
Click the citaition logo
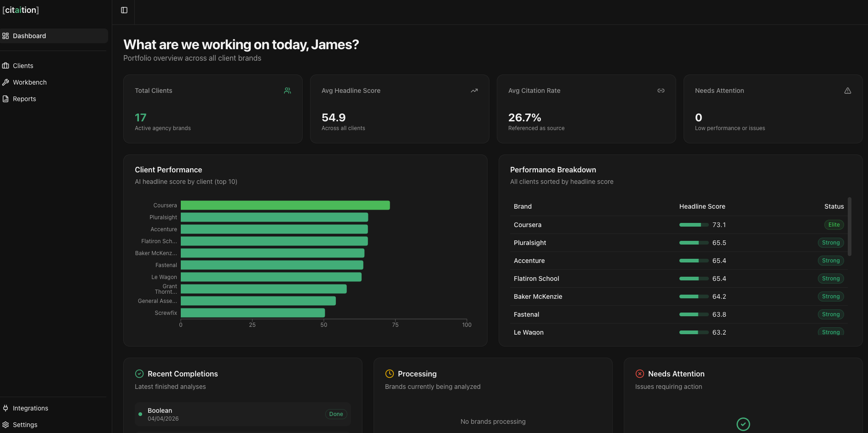21,10
